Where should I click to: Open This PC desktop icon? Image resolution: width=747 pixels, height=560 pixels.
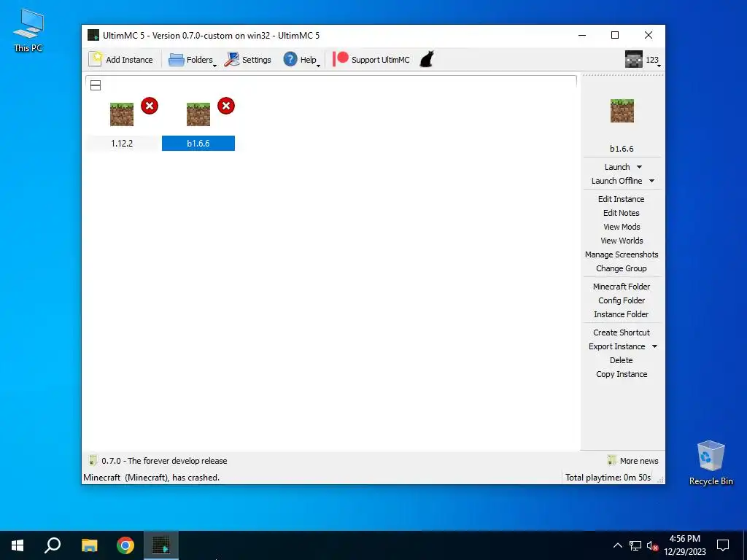[28, 31]
